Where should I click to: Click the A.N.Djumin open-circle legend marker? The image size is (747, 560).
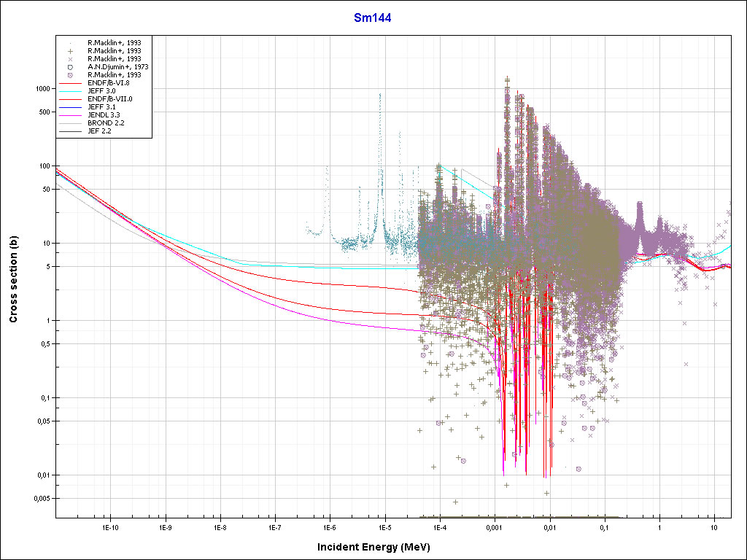[x=71, y=66]
